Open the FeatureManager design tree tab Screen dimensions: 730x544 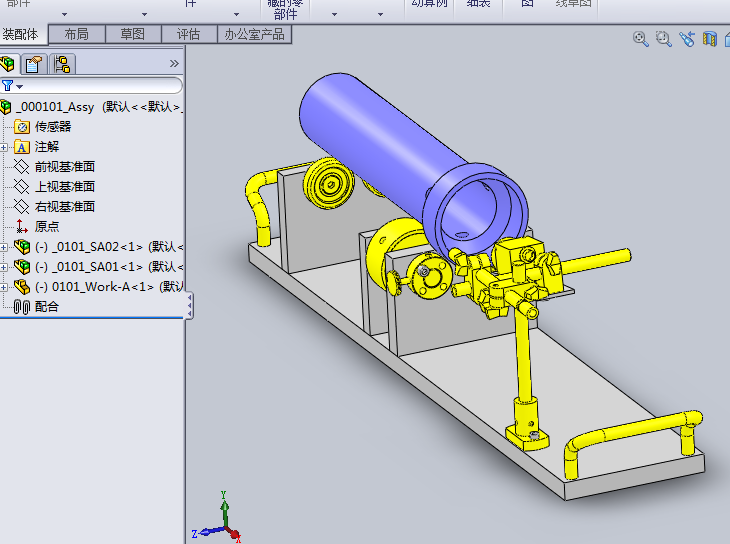click(x=11, y=65)
